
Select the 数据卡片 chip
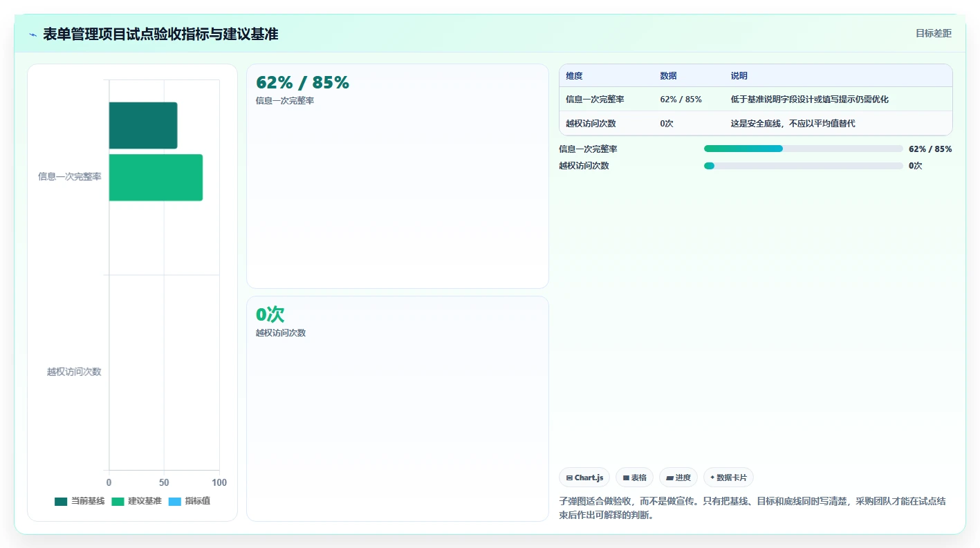[728, 478]
